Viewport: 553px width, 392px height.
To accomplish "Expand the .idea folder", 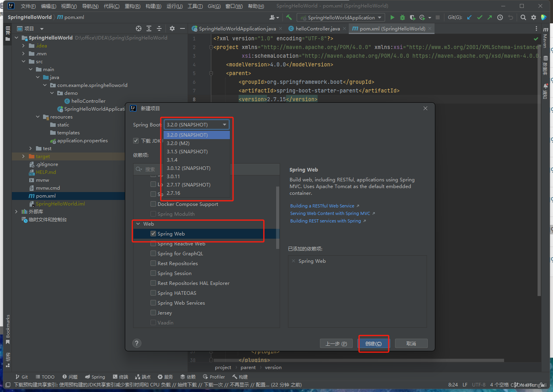I will [x=24, y=46].
